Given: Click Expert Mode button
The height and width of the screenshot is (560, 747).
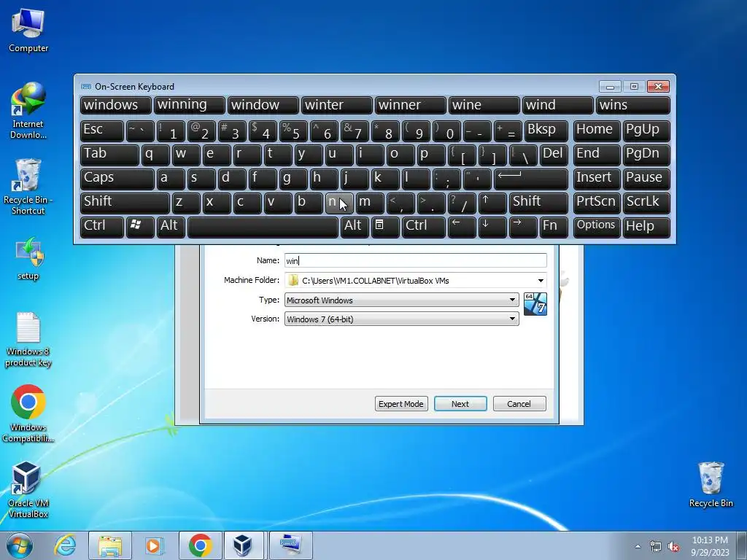Looking at the screenshot, I should (401, 404).
